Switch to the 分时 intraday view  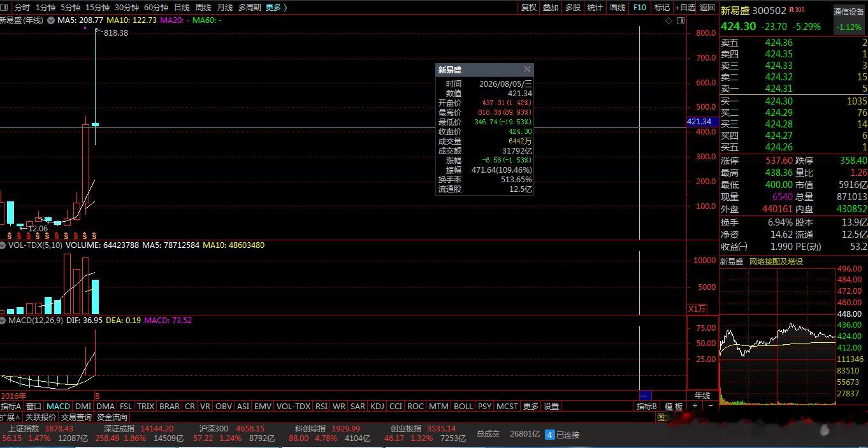(x=22, y=8)
